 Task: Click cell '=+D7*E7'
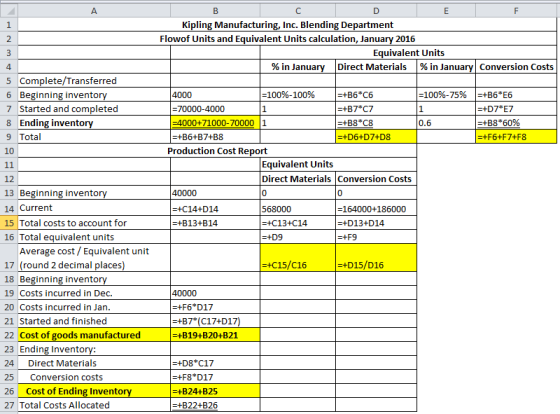pos(516,109)
